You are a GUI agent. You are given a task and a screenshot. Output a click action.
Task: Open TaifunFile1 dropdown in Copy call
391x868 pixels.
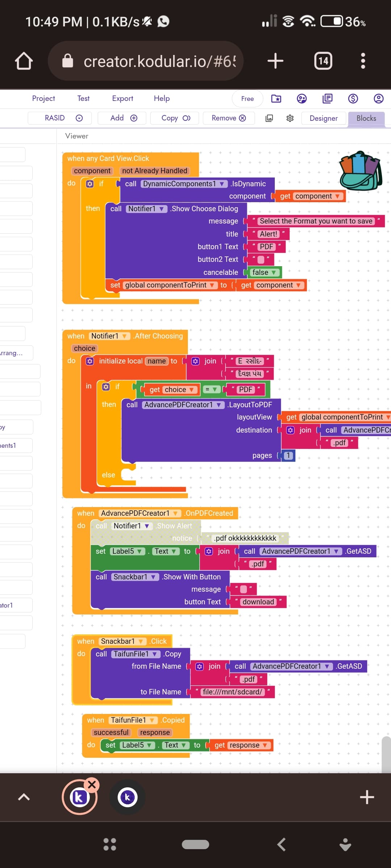coord(136,654)
